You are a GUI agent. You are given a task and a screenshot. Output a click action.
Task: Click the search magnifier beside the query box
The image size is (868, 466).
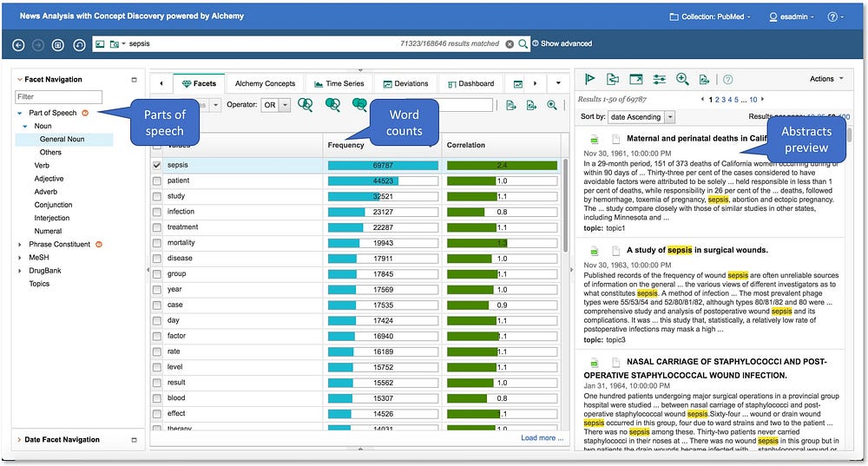[523, 43]
